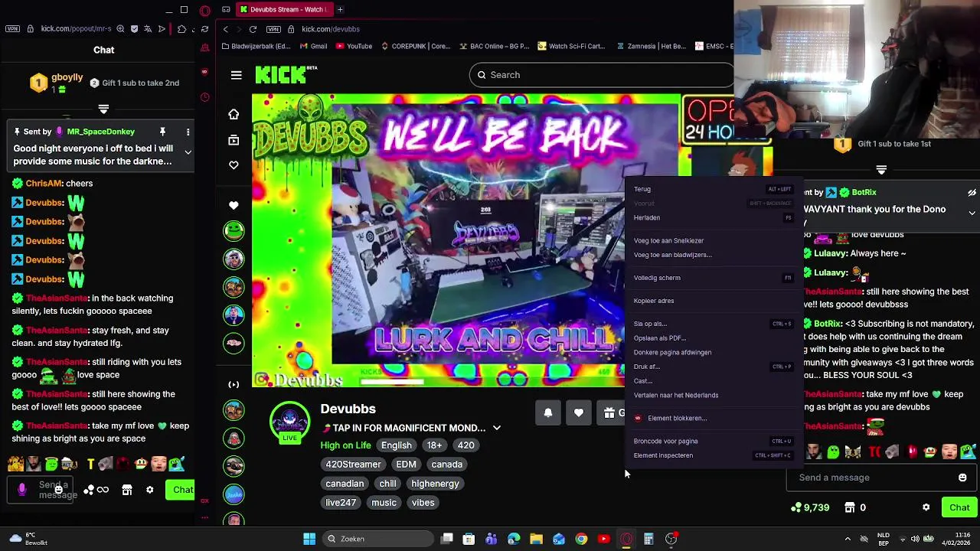Click the channel points icon in popout chat
Screen dimensions: 980x551
[x=89, y=490]
